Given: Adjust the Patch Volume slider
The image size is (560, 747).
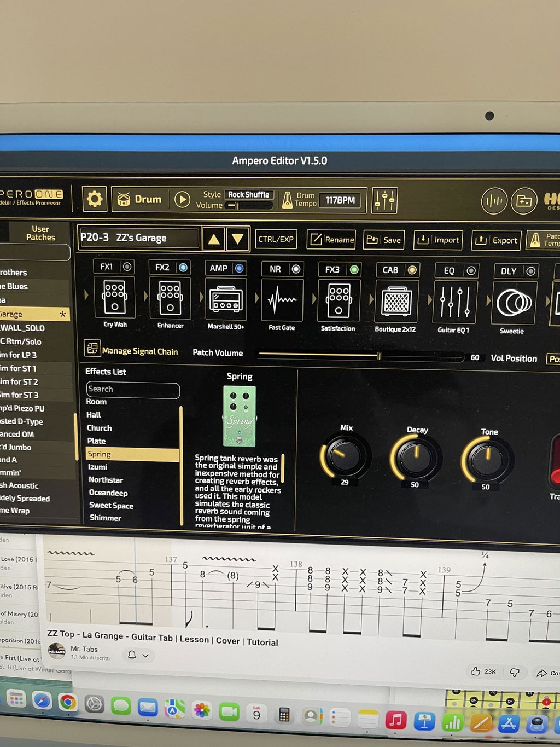Looking at the screenshot, I should (x=361, y=356).
